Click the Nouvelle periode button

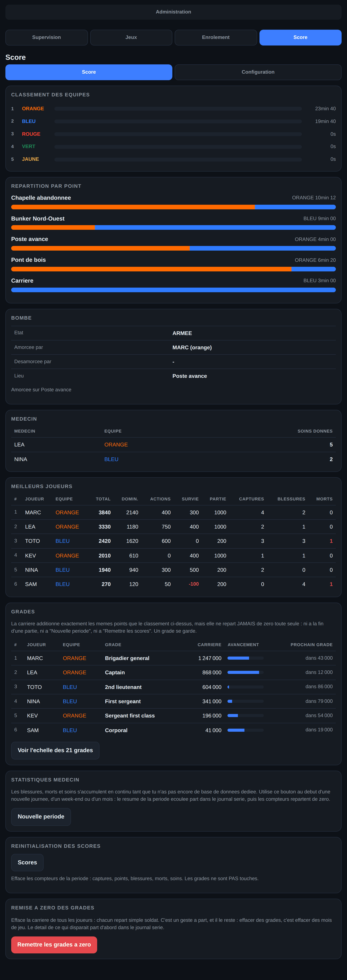[x=41, y=816]
